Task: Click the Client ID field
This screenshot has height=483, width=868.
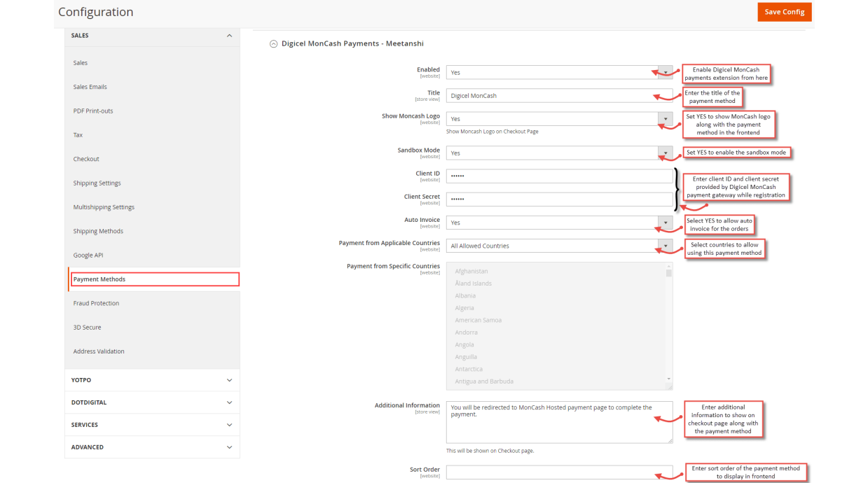Action: click(x=559, y=176)
